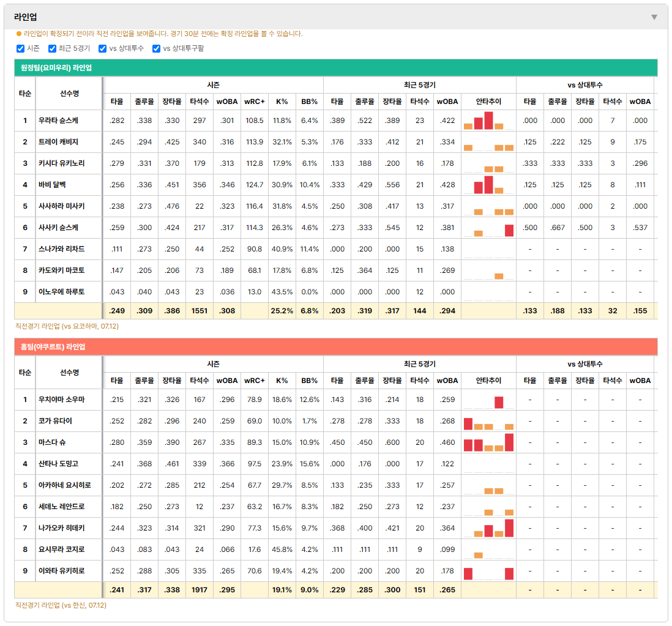
Task: Click 바비 달벡 hit trend chart
Action: (488, 185)
